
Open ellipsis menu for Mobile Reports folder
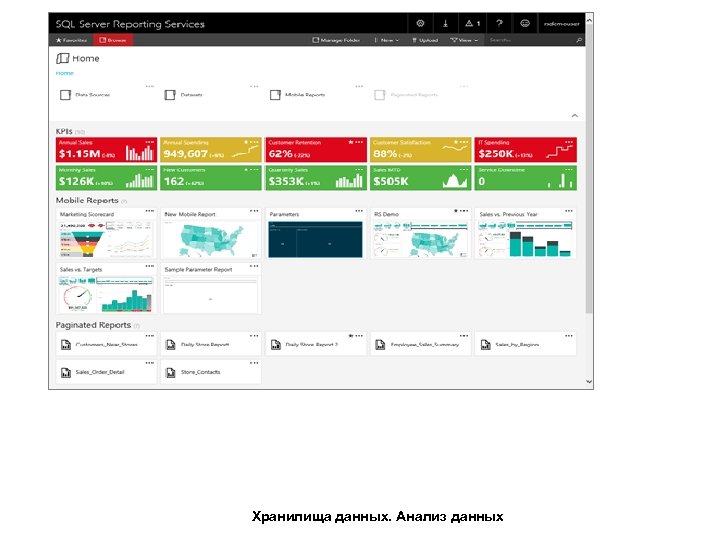coord(359,86)
